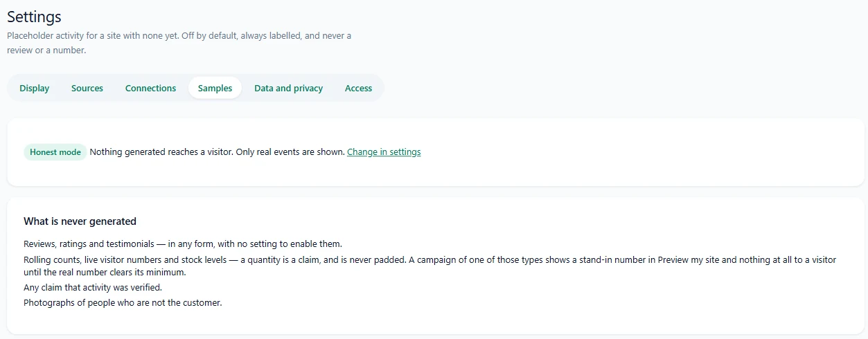The image size is (868, 339).
Task: Click the line Any claim that activity was verified
Action: (x=93, y=288)
